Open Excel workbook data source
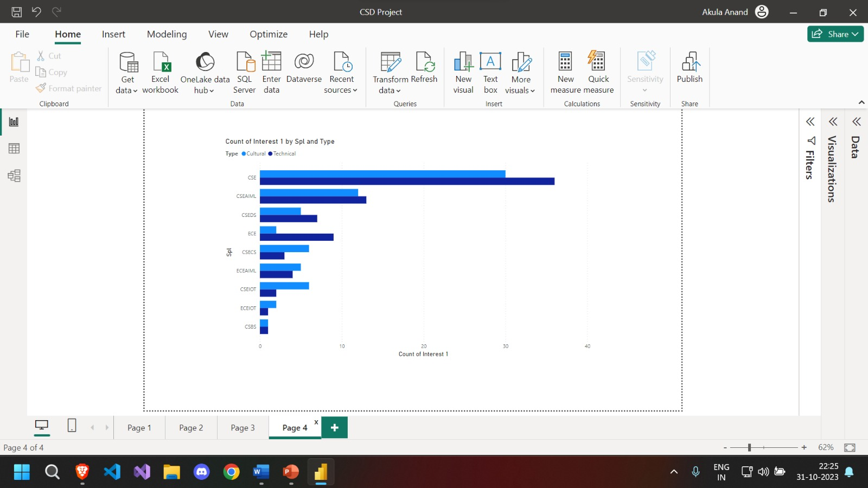This screenshot has height=488, width=868. 161,73
